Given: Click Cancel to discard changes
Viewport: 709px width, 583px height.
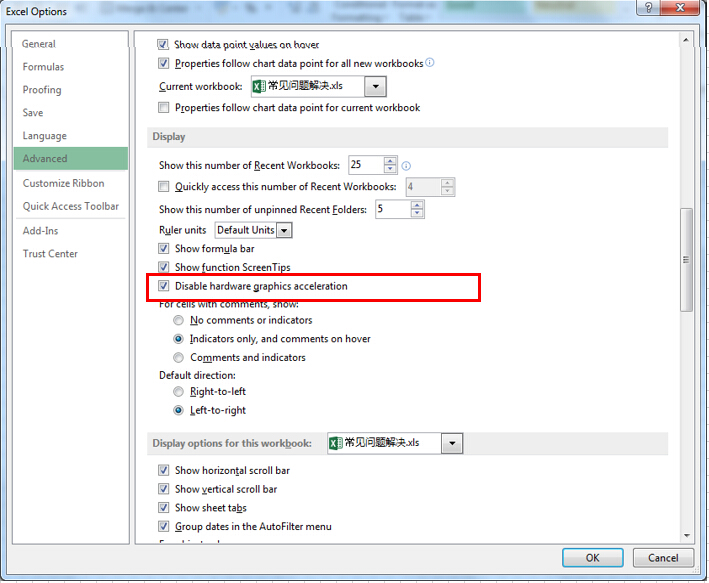Looking at the screenshot, I should pyautogui.click(x=663, y=558).
